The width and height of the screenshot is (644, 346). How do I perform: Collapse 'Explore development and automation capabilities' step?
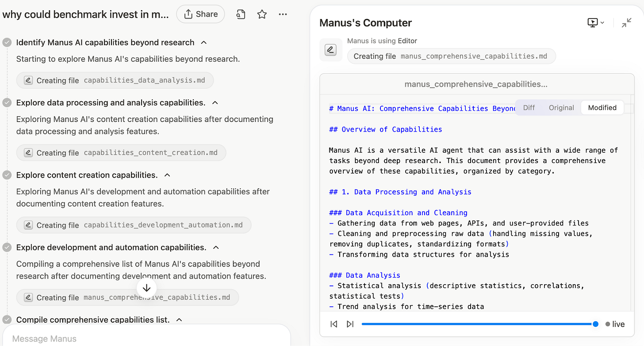tap(216, 247)
